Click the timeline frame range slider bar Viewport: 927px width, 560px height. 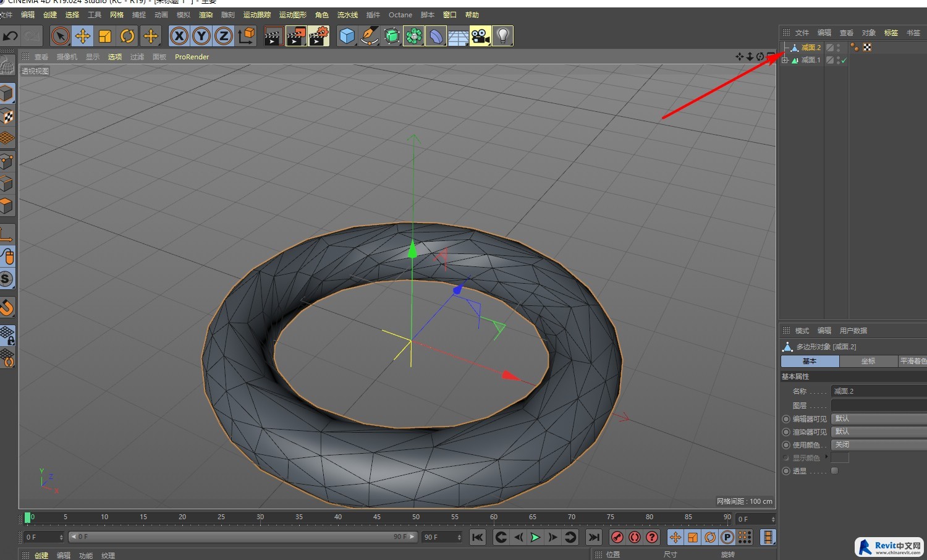pos(243,537)
